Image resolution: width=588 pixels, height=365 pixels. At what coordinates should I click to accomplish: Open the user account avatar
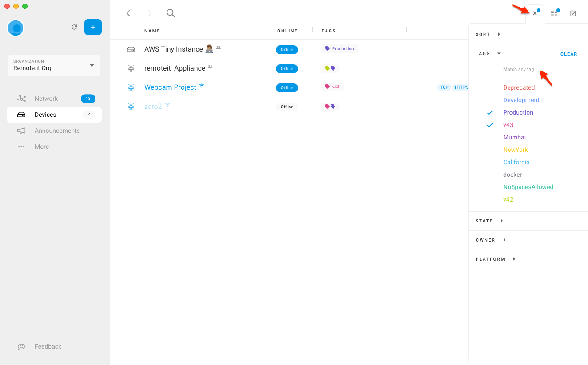[16, 28]
